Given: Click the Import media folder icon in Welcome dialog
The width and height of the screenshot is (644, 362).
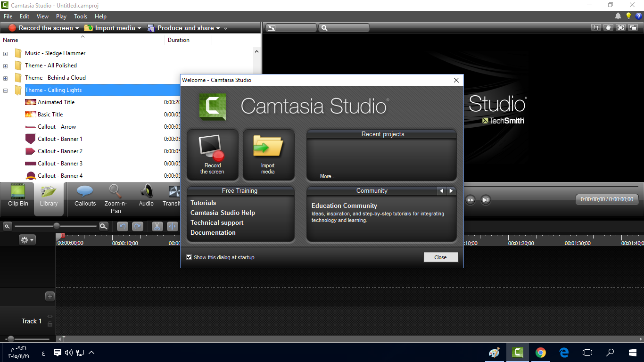Looking at the screenshot, I should click(268, 146).
